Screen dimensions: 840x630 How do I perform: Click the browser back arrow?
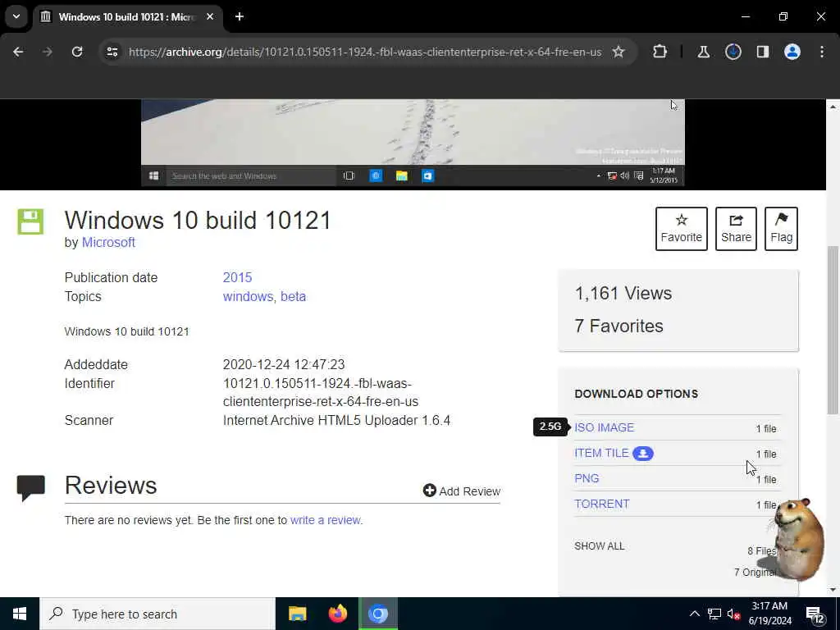[x=18, y=52]
